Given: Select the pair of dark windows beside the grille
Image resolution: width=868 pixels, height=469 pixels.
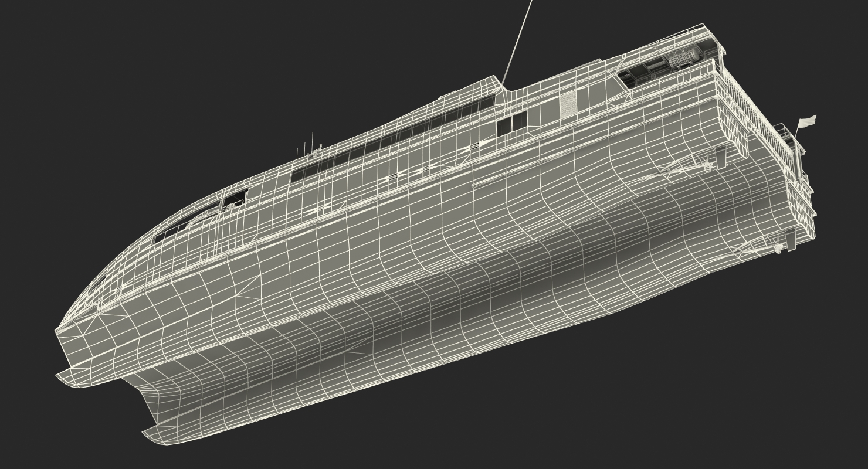Looking at the screenshot, I should pyautogui.click(x=512, y=125).
